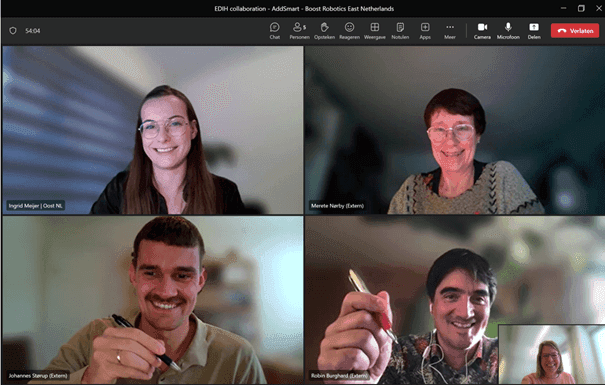
Task: Click the self-view video thumbnail
Action: pyautogui.click(x=552, y=355)
